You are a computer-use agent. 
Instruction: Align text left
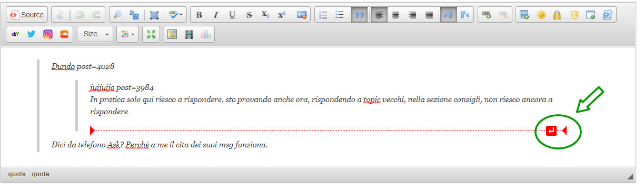tap(379, 15)
